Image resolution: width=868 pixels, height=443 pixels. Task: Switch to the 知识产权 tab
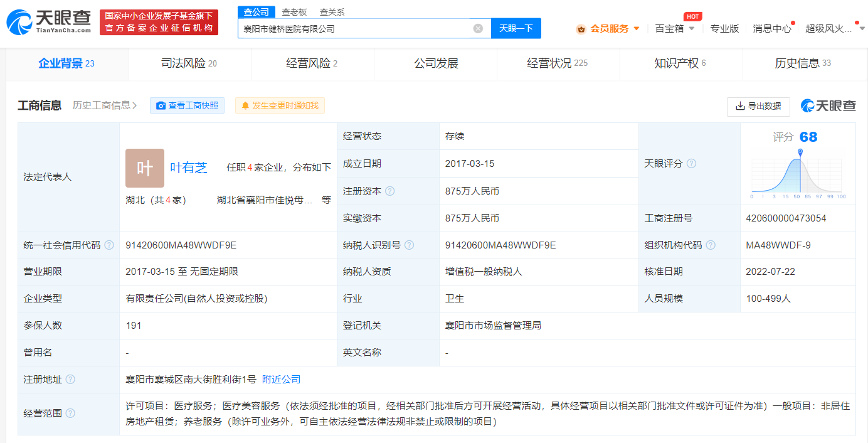click(680, 63)
